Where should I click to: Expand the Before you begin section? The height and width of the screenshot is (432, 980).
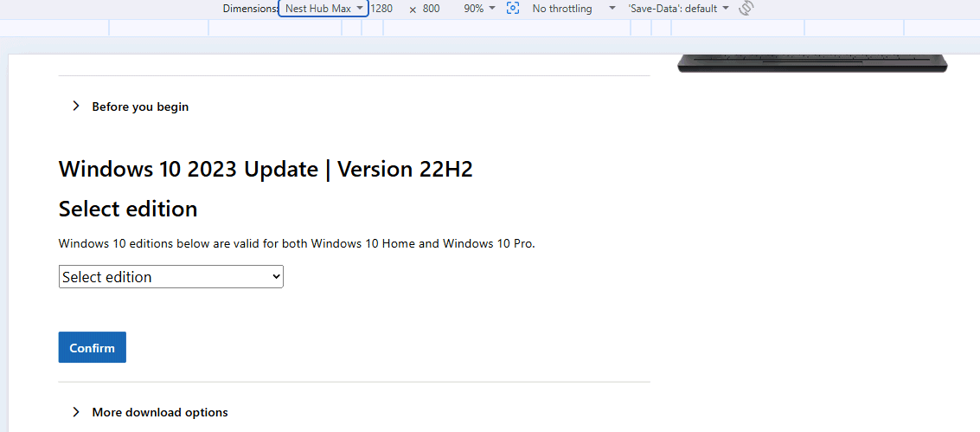pyautogui.click(x=131, y=106)
